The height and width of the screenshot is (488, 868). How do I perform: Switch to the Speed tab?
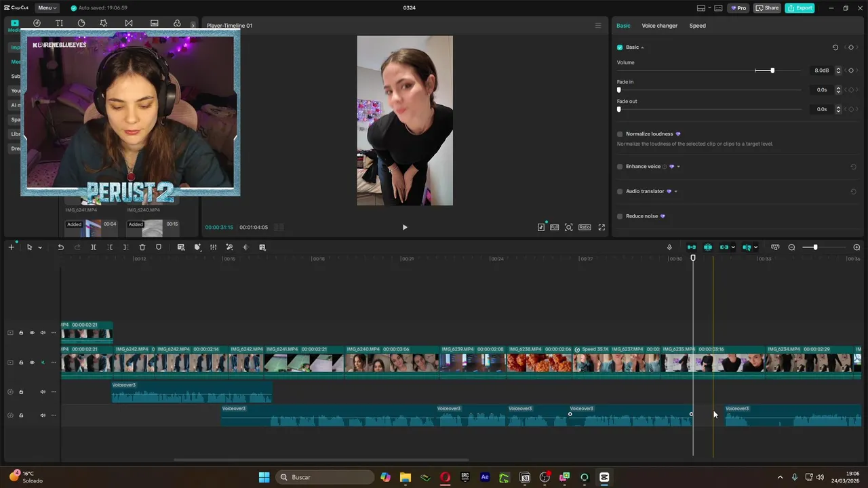click(x=697, y=26)
